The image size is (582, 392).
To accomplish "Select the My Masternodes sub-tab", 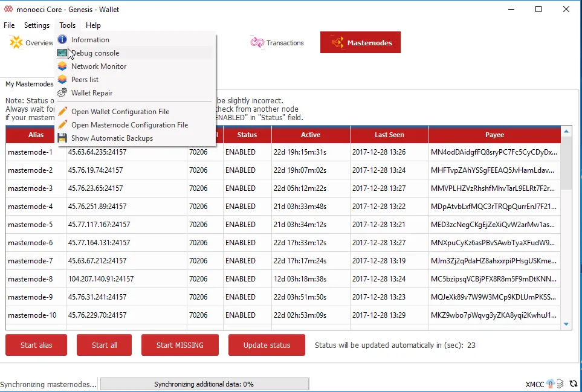I will (29, 84).
